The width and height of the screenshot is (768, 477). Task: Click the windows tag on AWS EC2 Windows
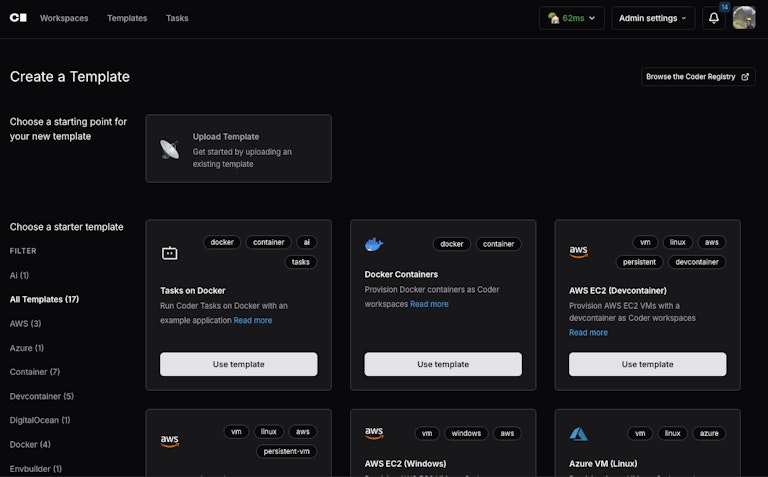(x=466, y=433)
